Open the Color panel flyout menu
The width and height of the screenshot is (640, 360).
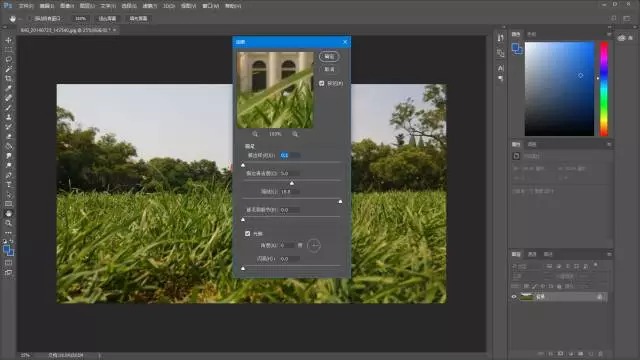pos(609,35)
